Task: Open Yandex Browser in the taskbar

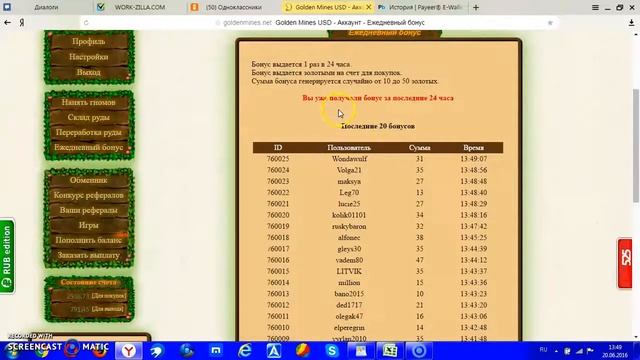Action: 129,351
